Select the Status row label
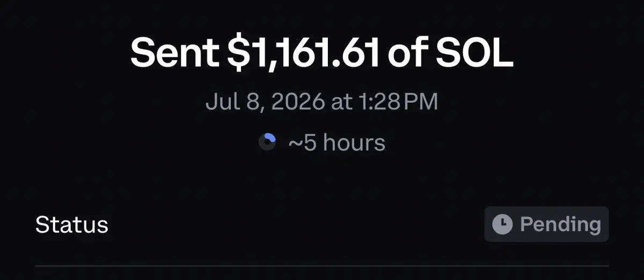This screenshot has height=280, width=644. (x=72, y=225)
